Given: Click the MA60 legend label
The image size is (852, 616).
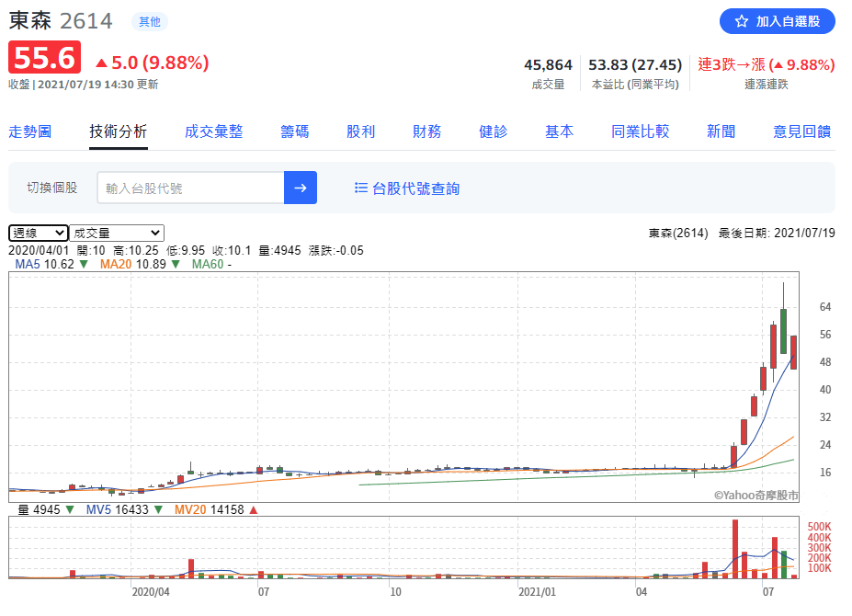Looking at the screenshot, I should pos(208,264).
